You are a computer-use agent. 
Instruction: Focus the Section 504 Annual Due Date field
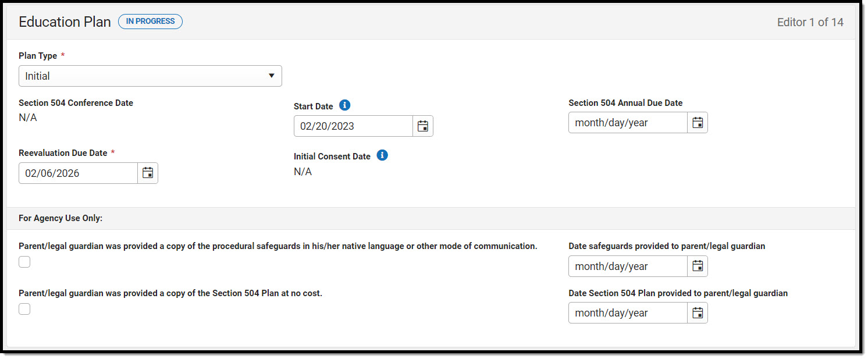(628, 123)
